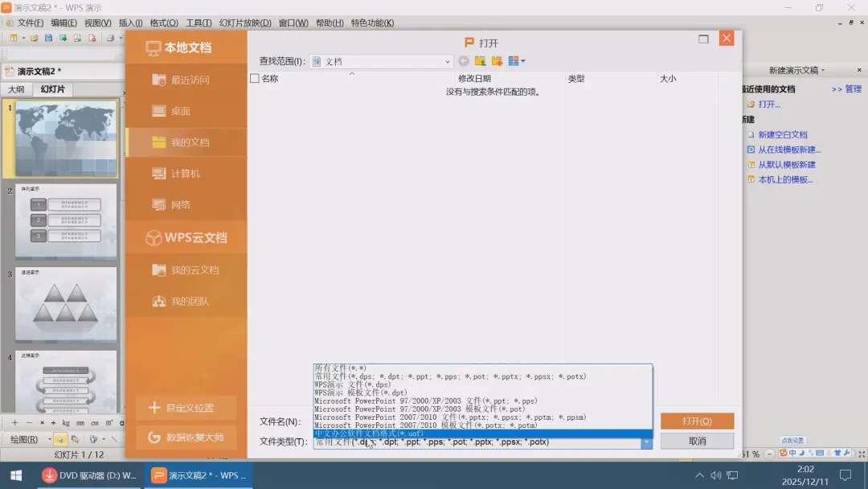
Task: Click the 管理 link in task pane
Action: [853, 89]
